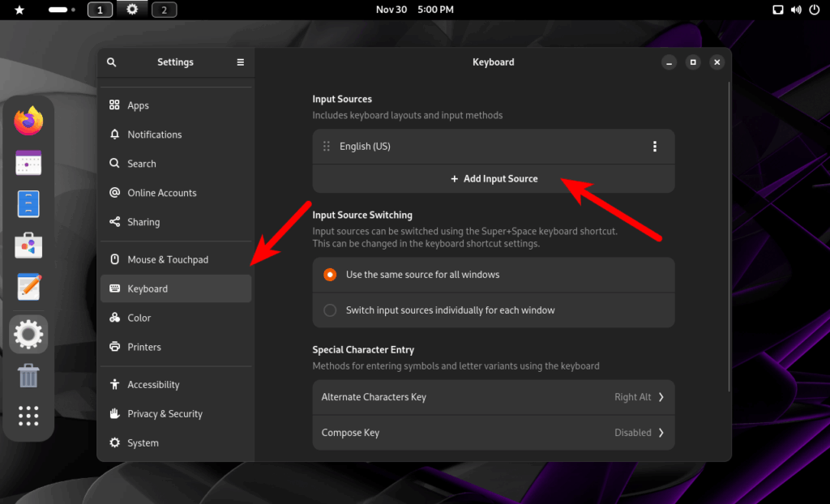This screenshot has width=830, height=504.
Task: Click Add Input Source button
Action: pos(494,179)
